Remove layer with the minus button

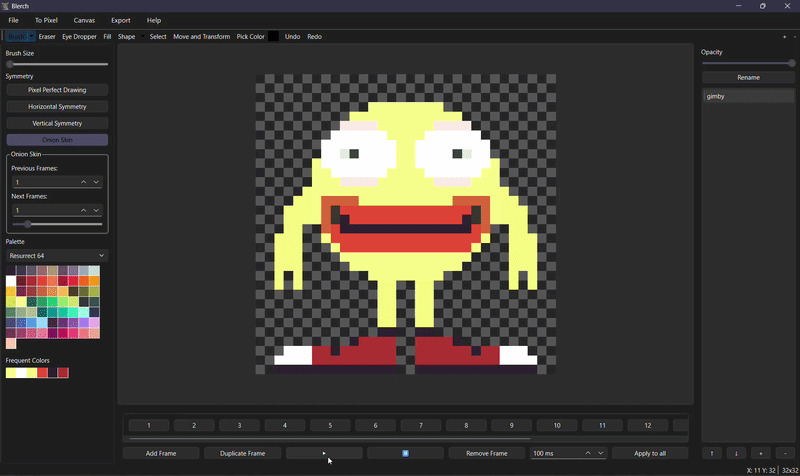pyautogui.click(x=785, y=453)
